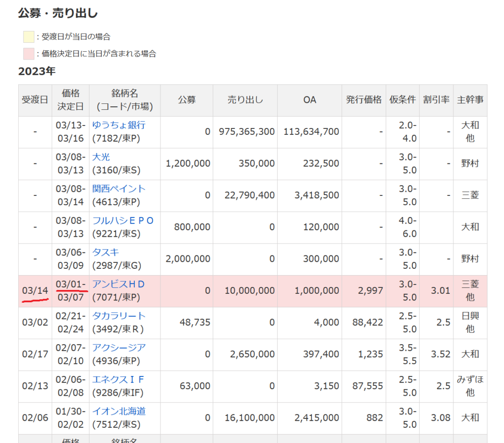Click the 公募・売り出し page heading
The width and height of the screenshot is (504, 443).
point(58,13)
